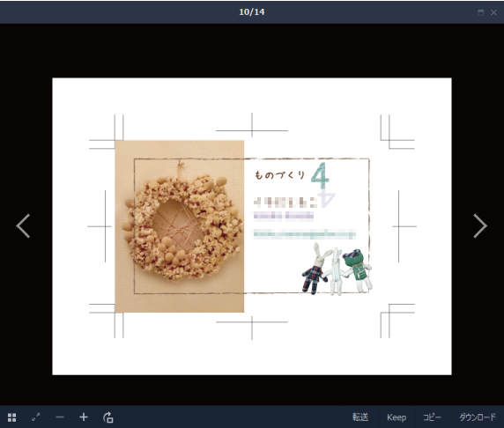Maximize the viewer window
Image resolution: width=504 pixels, height=428 pixels.
(x=481, y=12)
